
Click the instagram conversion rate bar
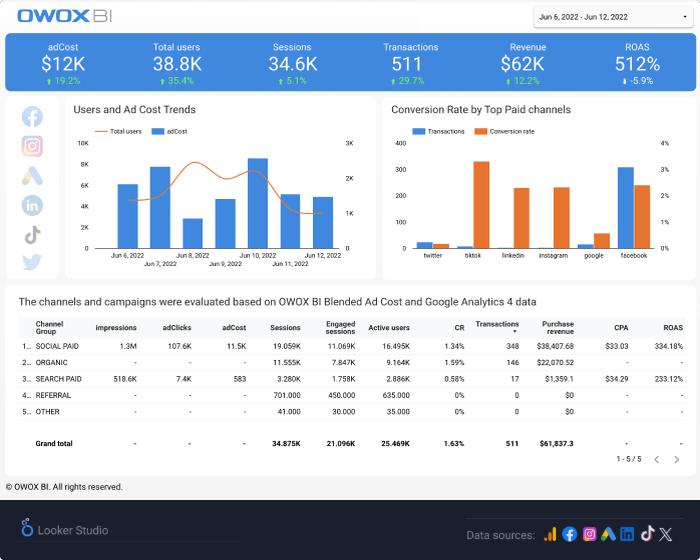(562, 217)
